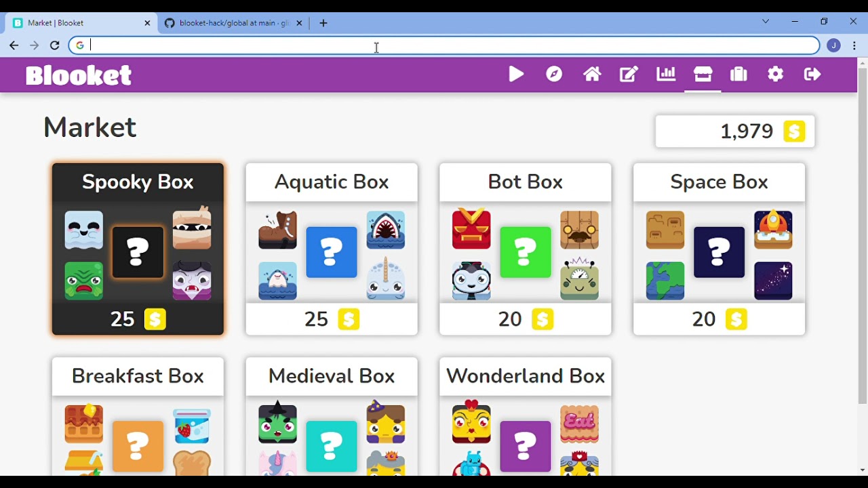Click the narwhal blook in Aquatic Box
The height and width of the screenshot is (488, 868).
(x=386, y=279)
